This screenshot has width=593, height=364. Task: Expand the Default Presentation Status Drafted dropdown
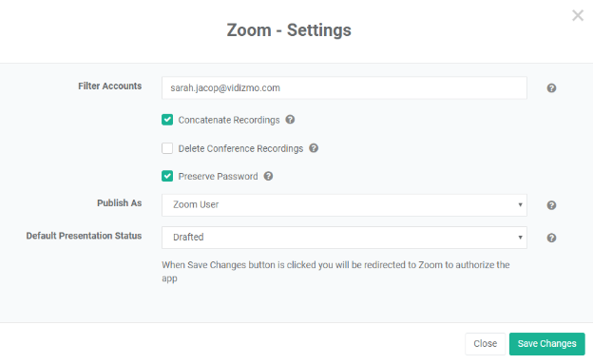tap(344, 238)
